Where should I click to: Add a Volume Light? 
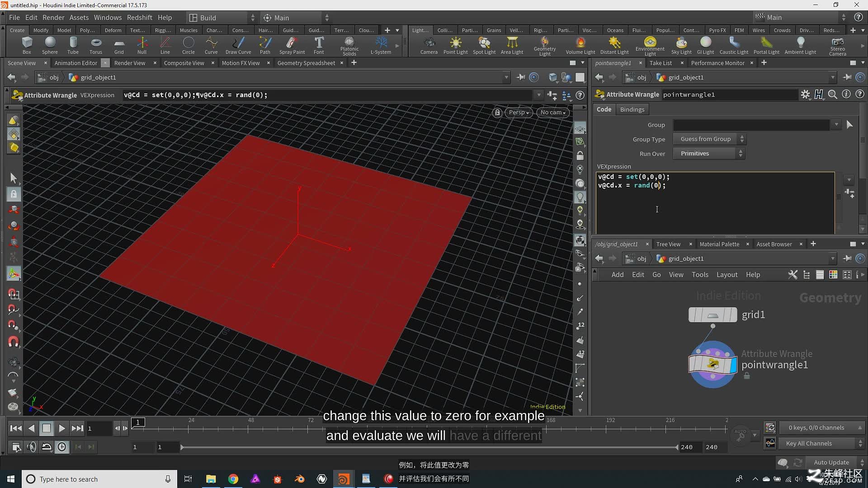tap(580, 46)
